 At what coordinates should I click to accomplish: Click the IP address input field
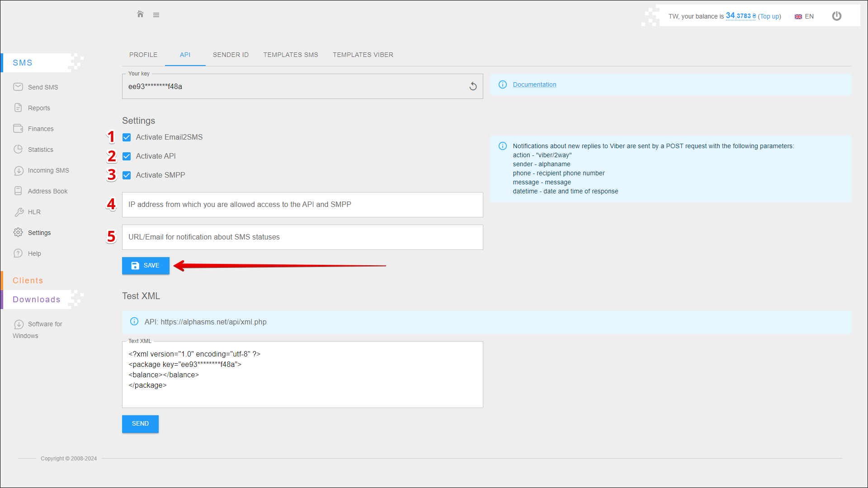tap(302, 205)
